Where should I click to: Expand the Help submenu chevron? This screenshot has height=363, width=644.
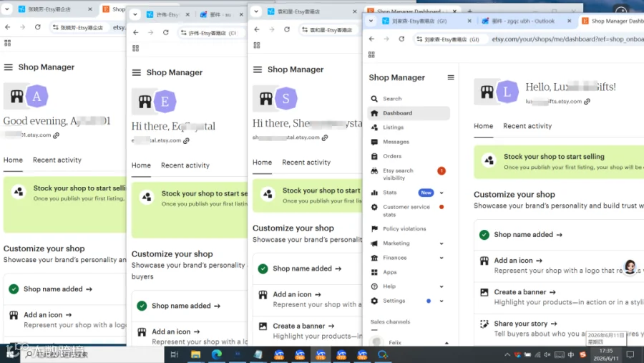click(441, 286)
